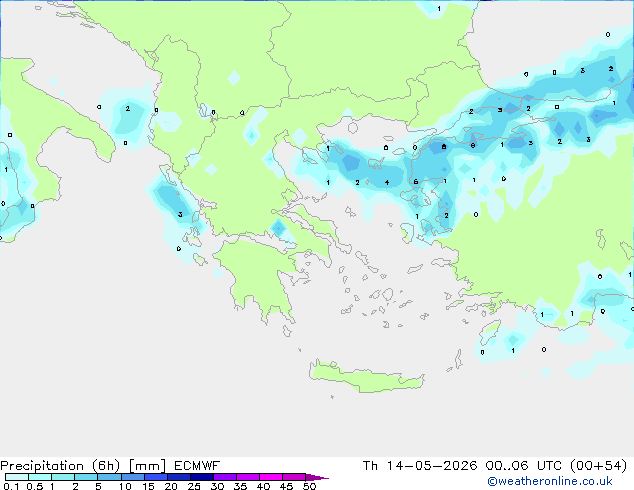
Task: Click the 45–50 mm legend color swatch
Action: [x=294, y=477]
